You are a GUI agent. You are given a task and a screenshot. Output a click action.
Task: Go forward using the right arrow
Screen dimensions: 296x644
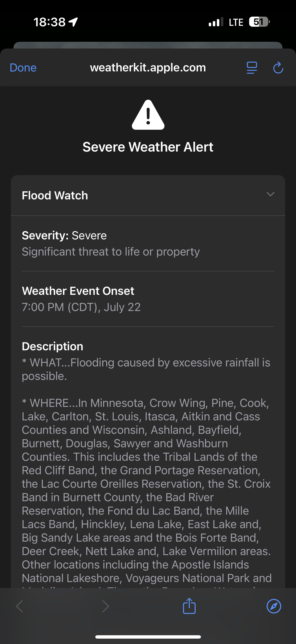pyautogui.click(x=106, y=606)
